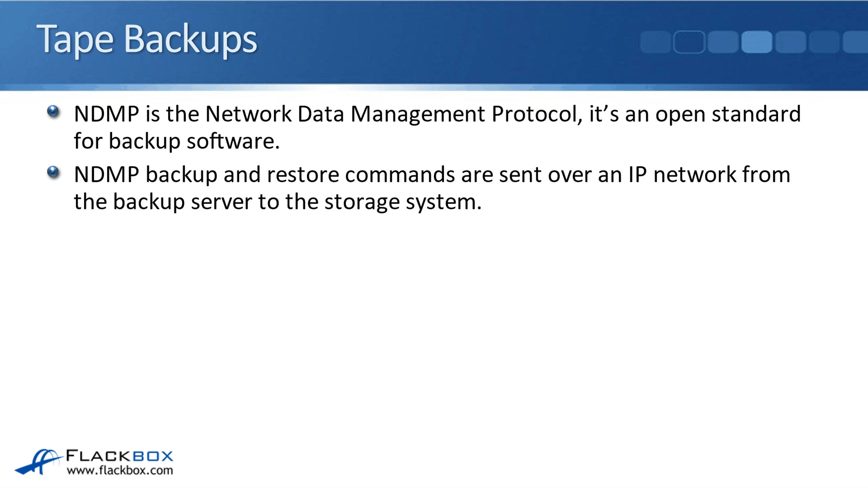
Task: Click the words "Network Data Management Protocol"
Action: tap(391, 114)
